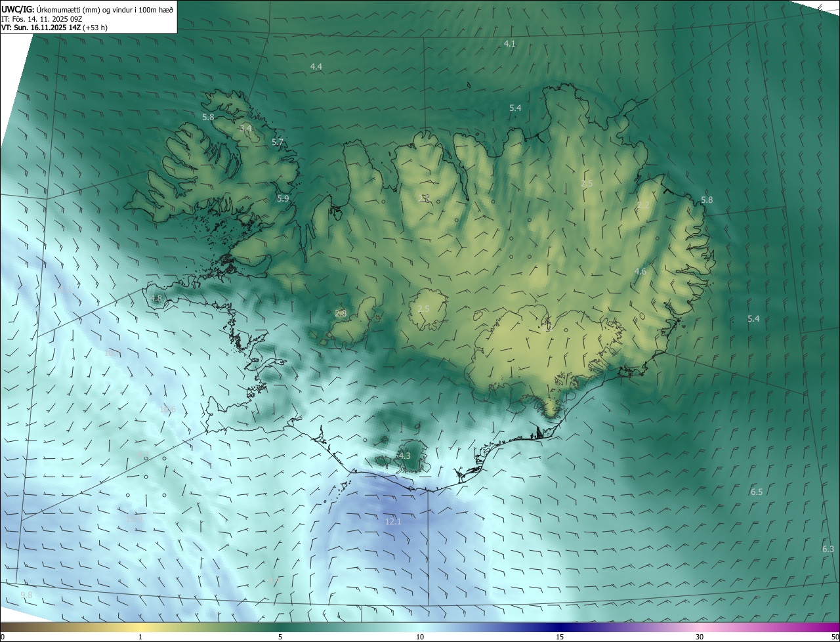The width and height of the screenshot is (840, 642).
Task: Click the title text 'Úrkomumætti (mm) og vindur í 100m hæð'
Action: 105,9
